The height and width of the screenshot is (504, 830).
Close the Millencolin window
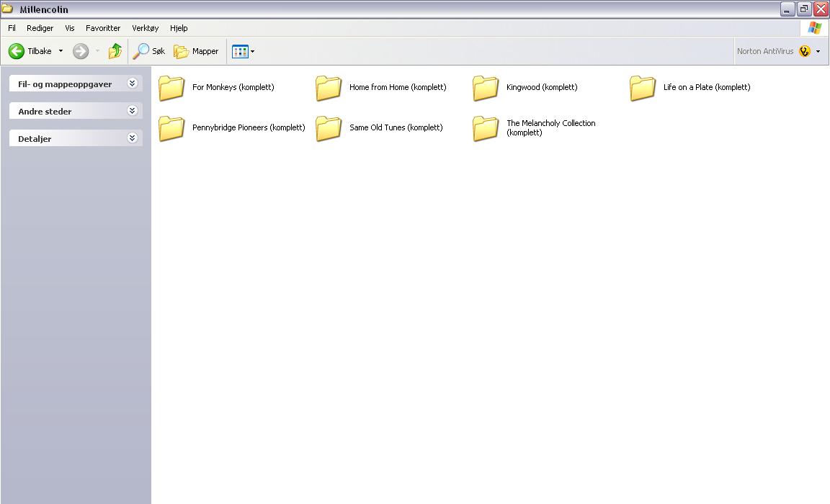click(x=821, y=9)
